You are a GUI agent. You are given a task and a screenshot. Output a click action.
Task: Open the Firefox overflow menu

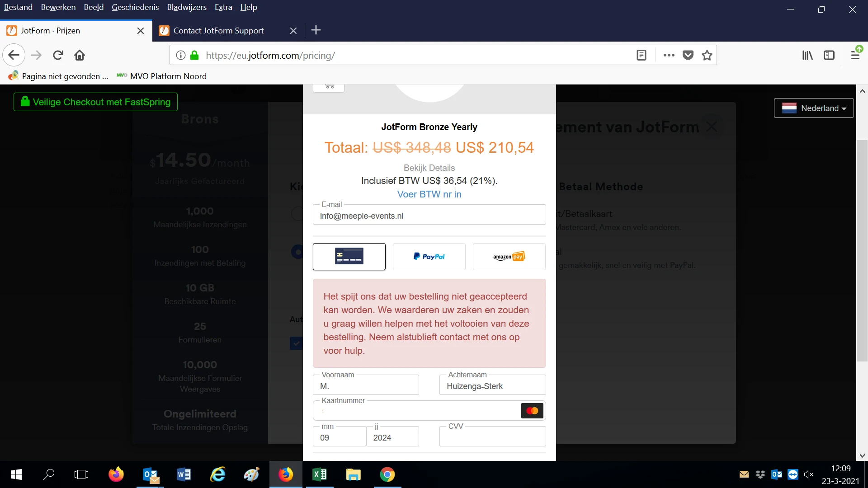tap(669, 55)
